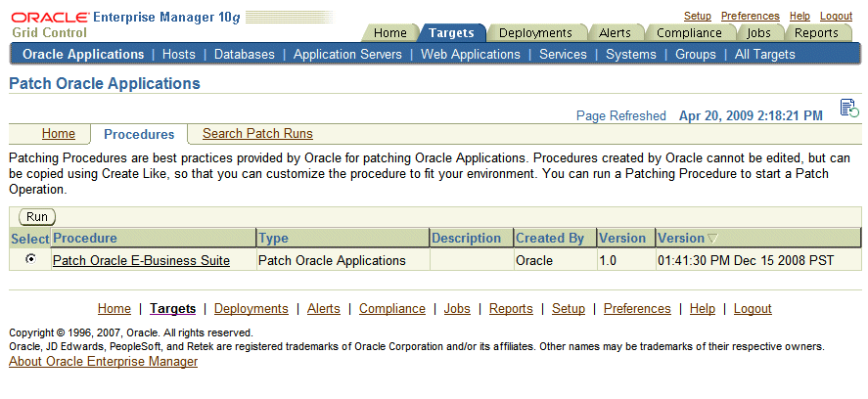Viewport: 868px width, 399px height.
Task: Click the version value 1.0
Action: [x=608, y=260]
